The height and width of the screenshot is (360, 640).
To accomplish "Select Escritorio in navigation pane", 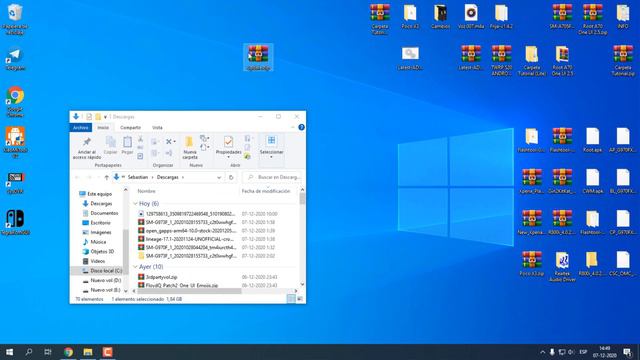I will 100,223.
